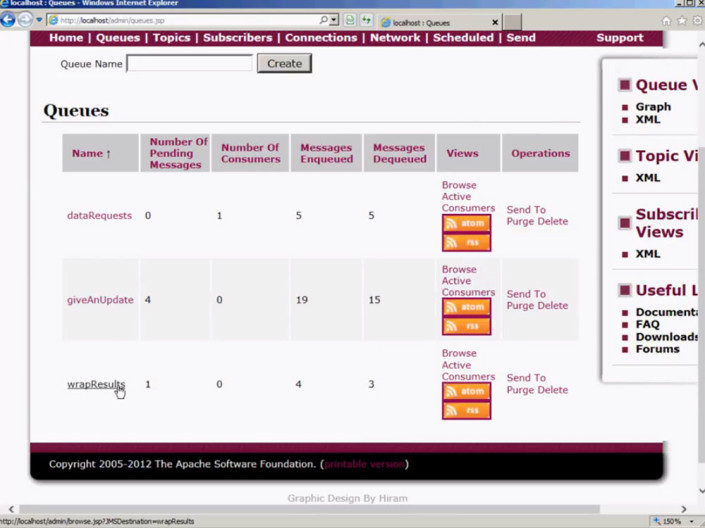The height and width of the screenshot is (528, 705).
Task: Click the atom feed icon for dataRequests
Action: tap(466, 224)
